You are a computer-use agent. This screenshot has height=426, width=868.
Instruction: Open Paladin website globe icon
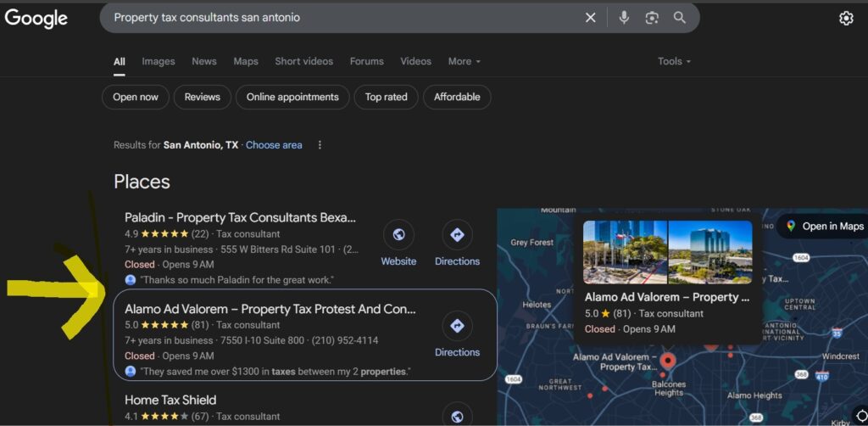(x=398, y=235)
